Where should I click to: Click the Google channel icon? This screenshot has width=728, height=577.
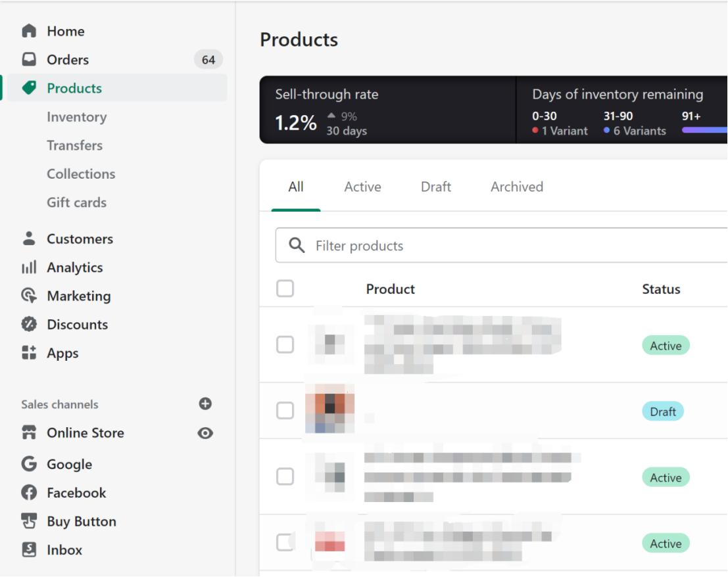(x=28, y=463)
